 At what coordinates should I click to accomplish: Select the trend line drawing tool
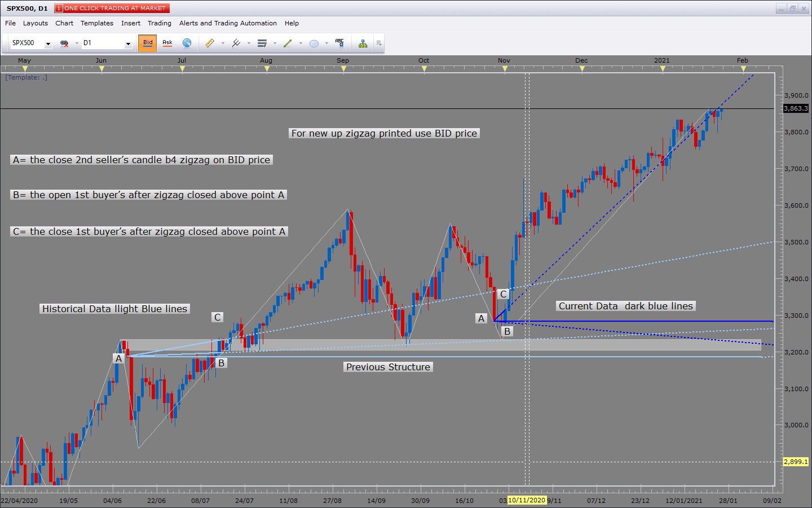tap(288, 43)
